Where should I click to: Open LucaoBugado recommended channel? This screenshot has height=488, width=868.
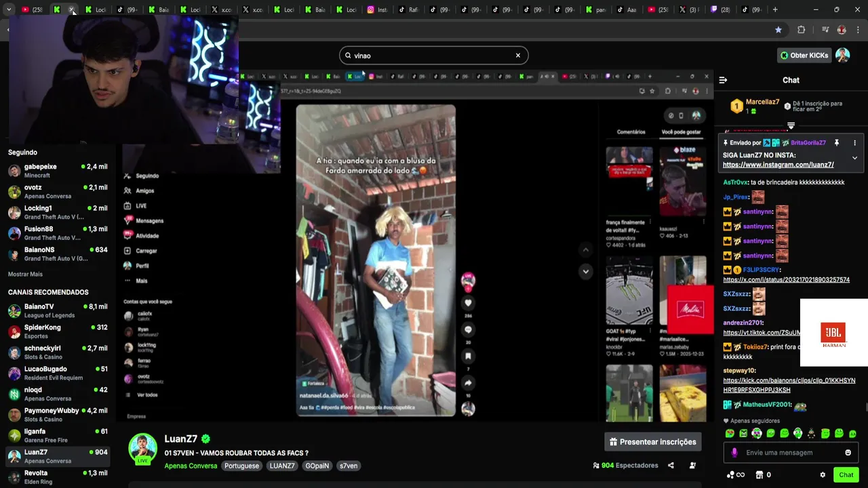point(58,373)
